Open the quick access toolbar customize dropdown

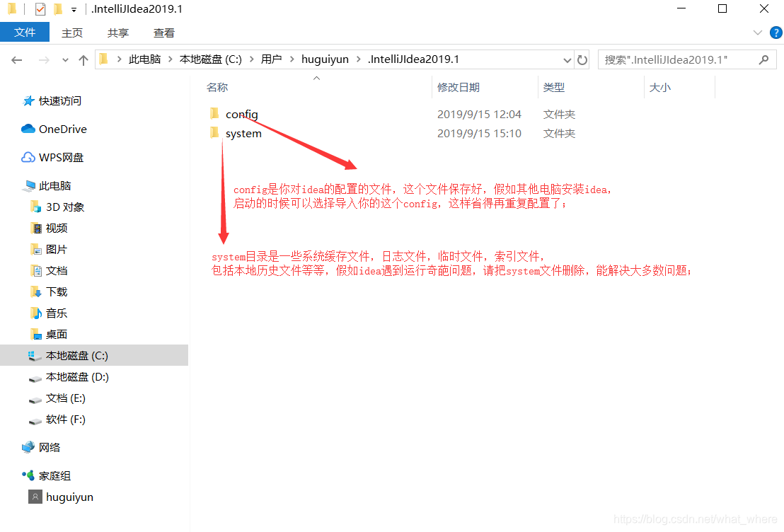[x=74, y=9]
